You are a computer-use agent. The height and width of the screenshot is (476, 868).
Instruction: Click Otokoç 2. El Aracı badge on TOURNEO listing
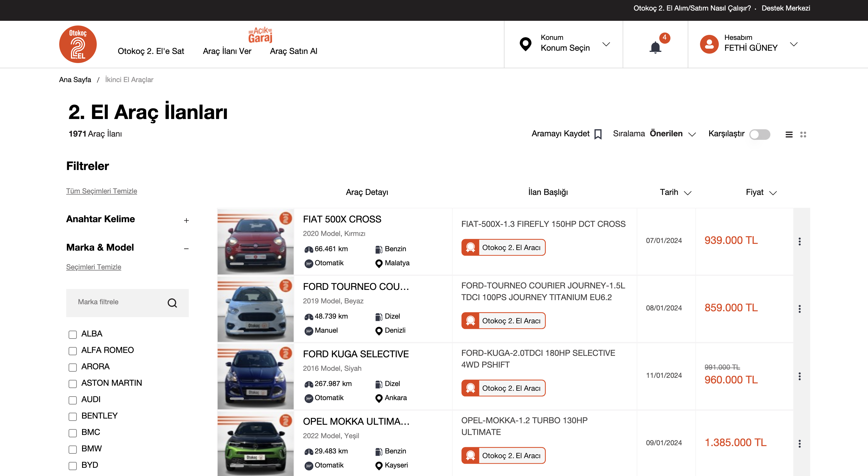503,320
